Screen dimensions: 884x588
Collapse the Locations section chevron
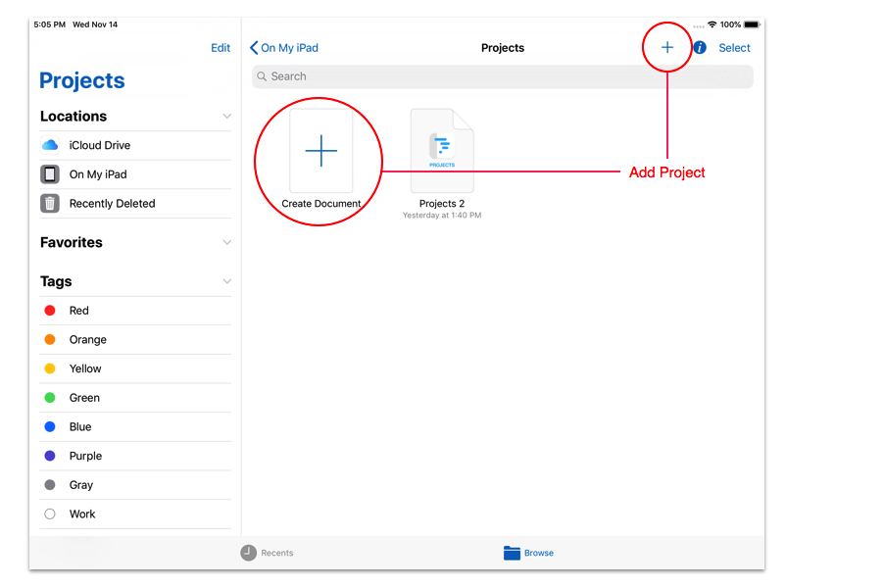(226, 116)
